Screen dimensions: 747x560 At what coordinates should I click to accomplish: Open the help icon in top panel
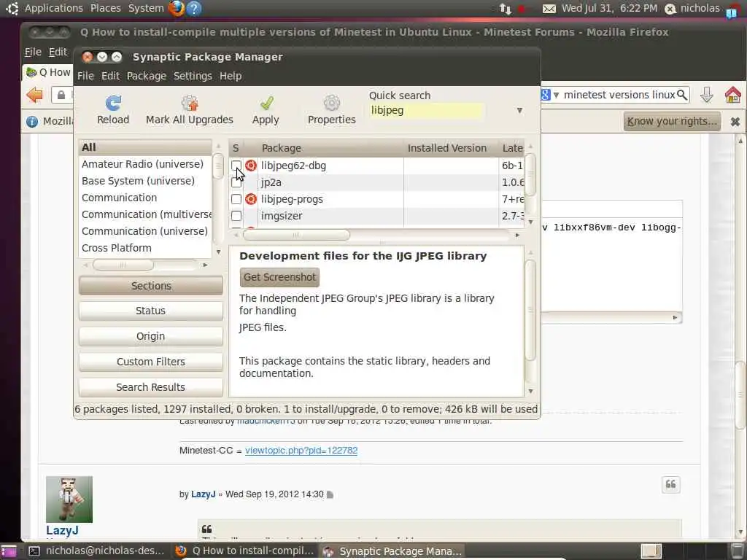point(194,8)
